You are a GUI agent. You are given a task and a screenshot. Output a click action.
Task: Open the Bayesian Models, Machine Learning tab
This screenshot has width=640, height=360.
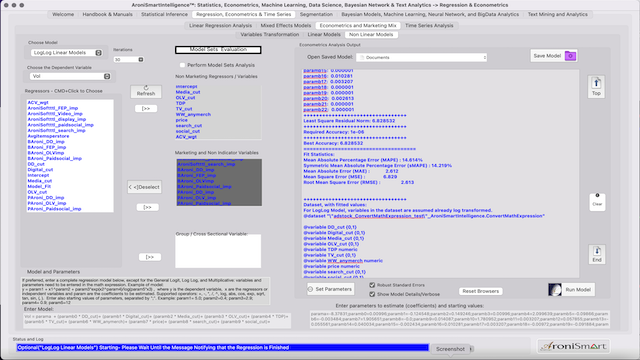(x=430, y=14)
